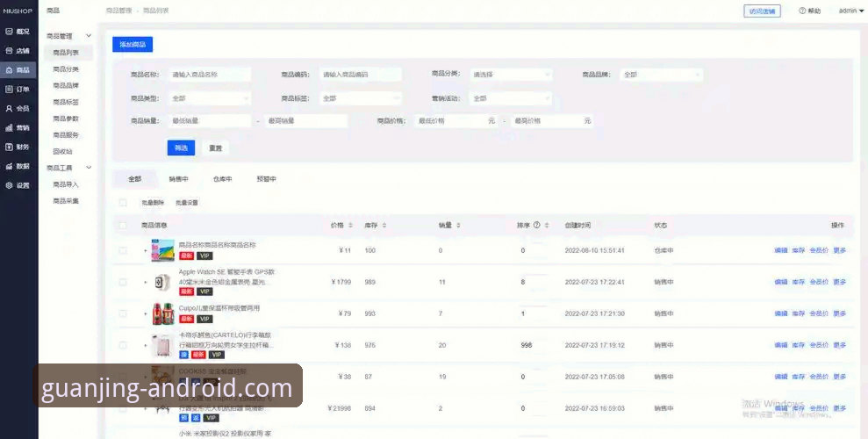Switch to the 全部 tab

coord(134,179)
